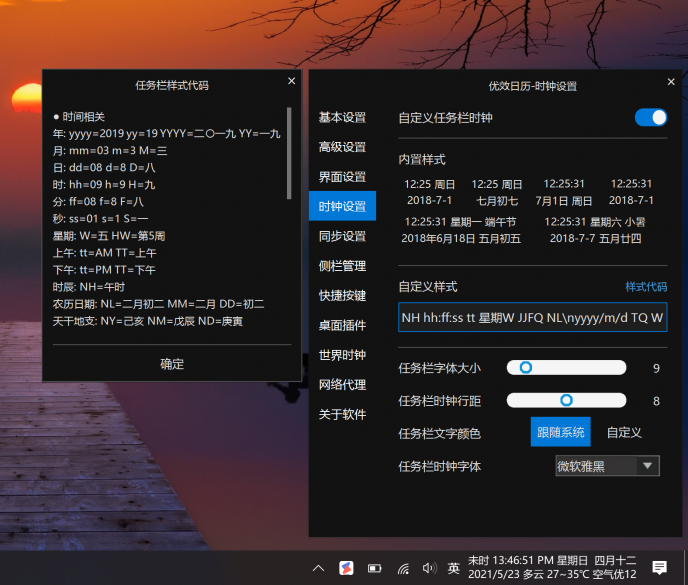Toggle the 自定义任务栏时钟 switch
Viewport: 688px width, 585px height.
coord(651,117)
